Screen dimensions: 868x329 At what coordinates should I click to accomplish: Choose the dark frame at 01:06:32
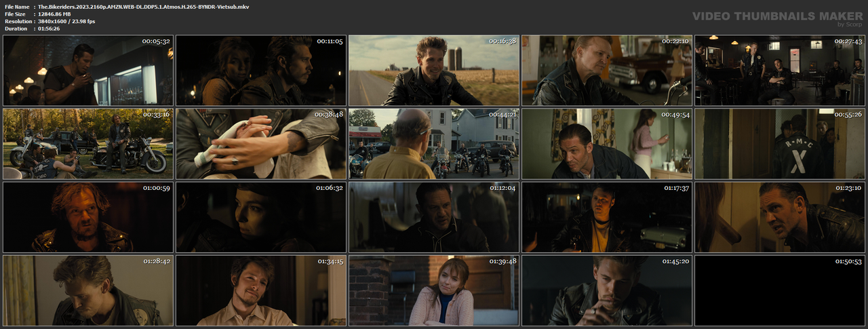(x=261, y=217)
